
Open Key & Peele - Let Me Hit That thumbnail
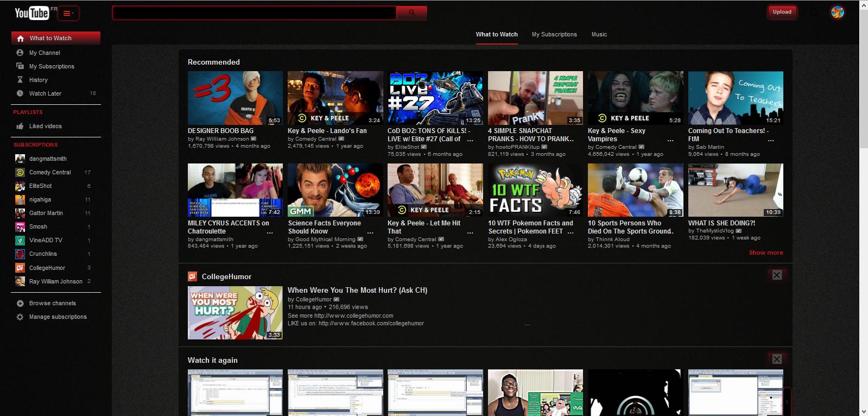[x=435, y=190]
